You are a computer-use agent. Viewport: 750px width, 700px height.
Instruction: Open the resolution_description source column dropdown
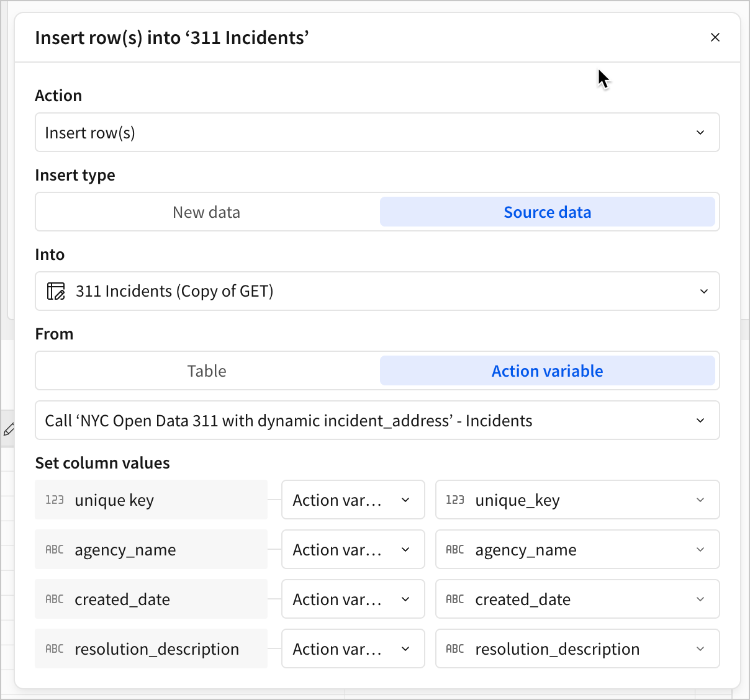(577, 648)
